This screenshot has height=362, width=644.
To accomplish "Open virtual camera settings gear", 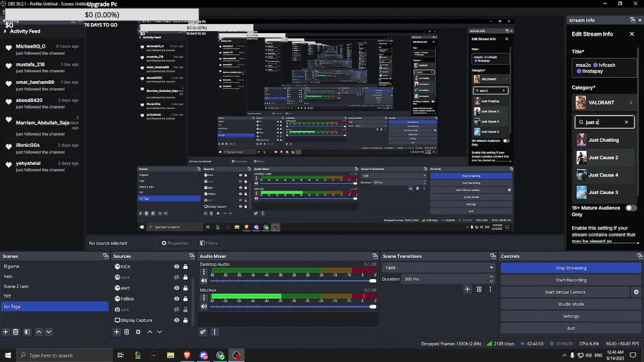I will click(636, 292).
